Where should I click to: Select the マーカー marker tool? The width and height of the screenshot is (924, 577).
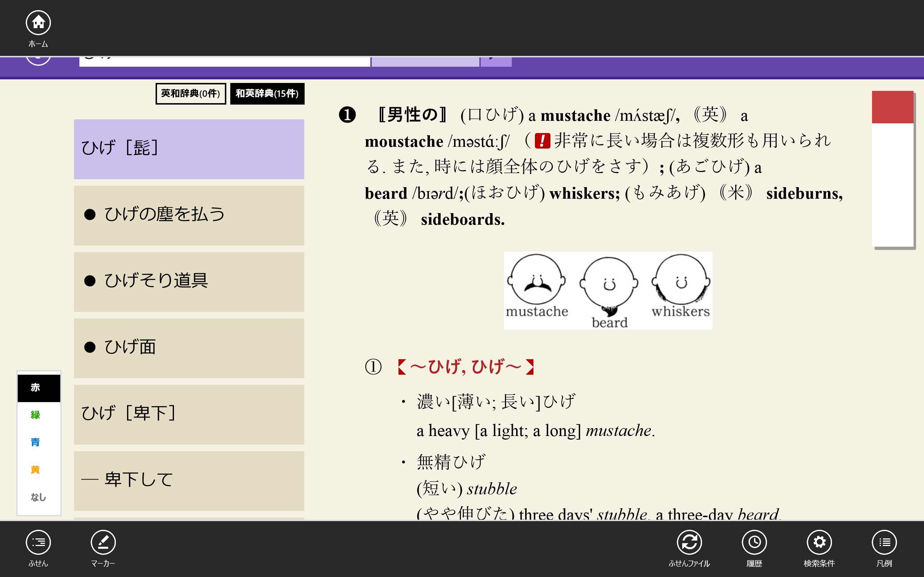point(103,542)
